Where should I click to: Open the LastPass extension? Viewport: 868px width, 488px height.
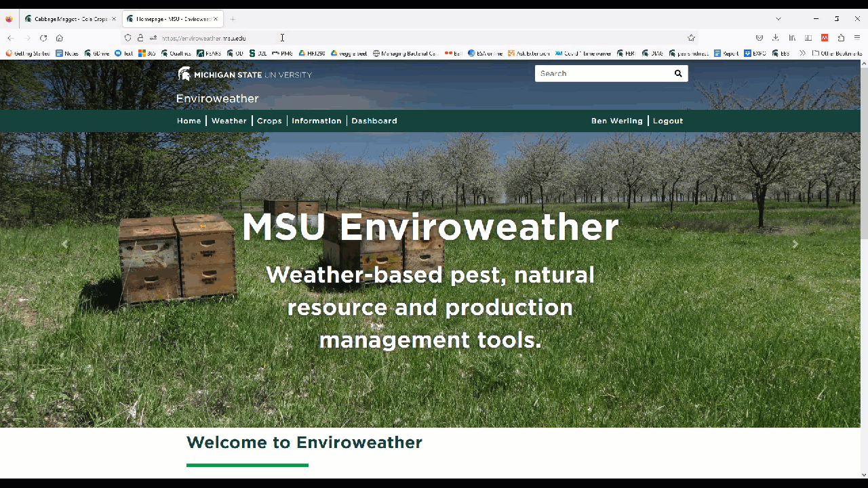pyautogui.click(x=825, y=38)
